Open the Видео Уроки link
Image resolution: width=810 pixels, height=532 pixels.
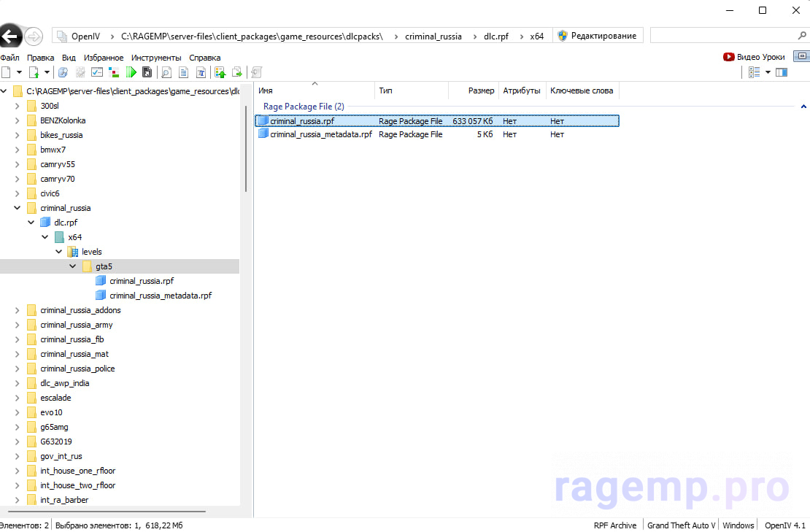(x=760, y=57)
